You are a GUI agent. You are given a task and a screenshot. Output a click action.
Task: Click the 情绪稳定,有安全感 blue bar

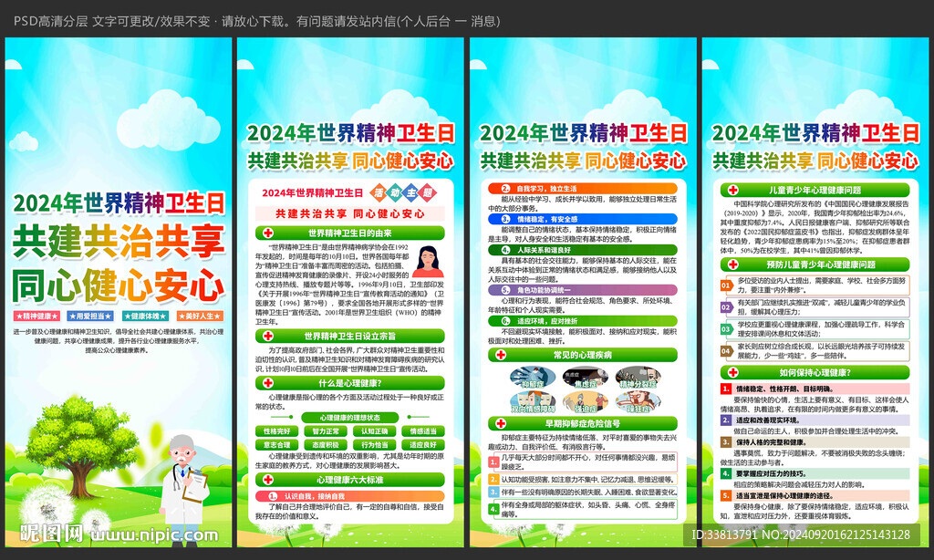pos(583,219)
